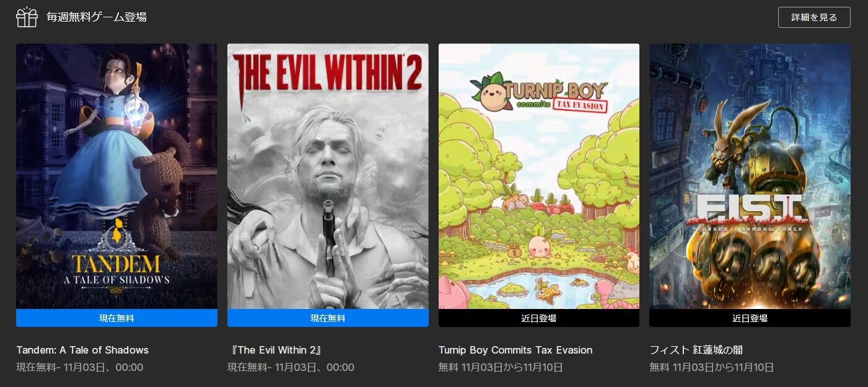Open the F.I.S.T. game cover image

750,176
